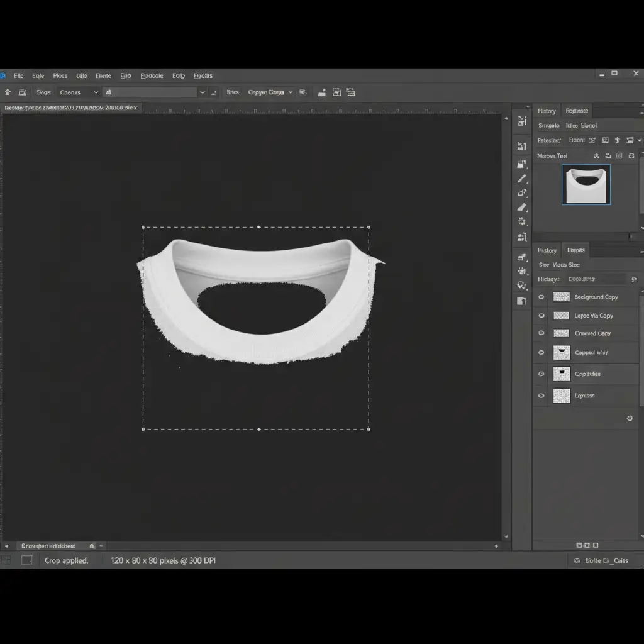Screen dimensions: 644x644
Task: Toggle the eye icon on the bottom layer
Action: [541, 396]
